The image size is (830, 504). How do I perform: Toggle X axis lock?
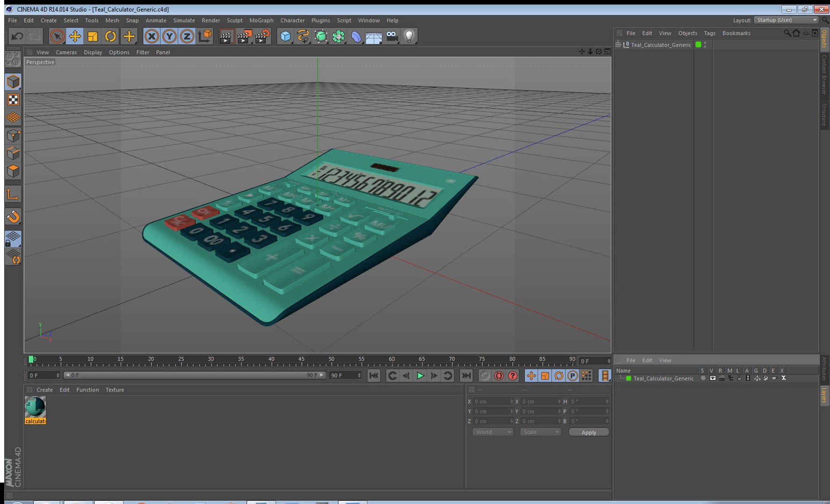click(x=151, y=36)
